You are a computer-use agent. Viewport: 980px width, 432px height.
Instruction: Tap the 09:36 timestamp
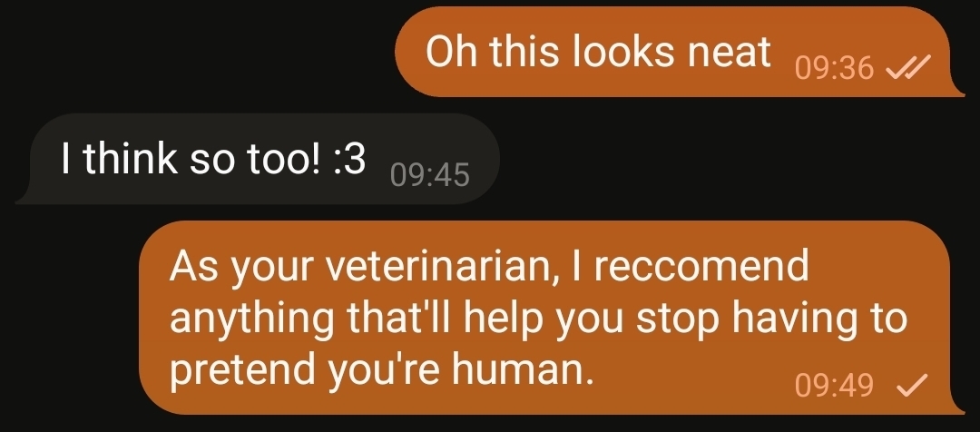(x=834, y=67)
